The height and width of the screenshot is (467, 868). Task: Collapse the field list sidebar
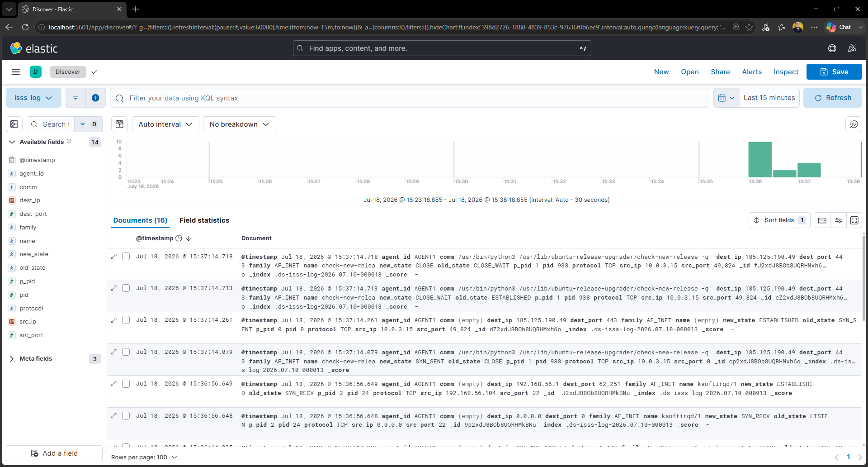tap(14, 124)
